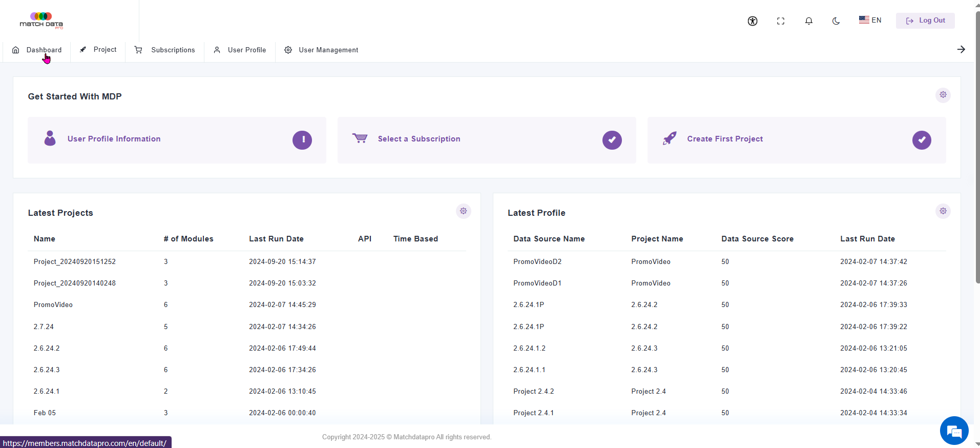This screenshot has width=980, height=448.
Task: Open User Management in navigation
Action: click(x=321, y=50)
